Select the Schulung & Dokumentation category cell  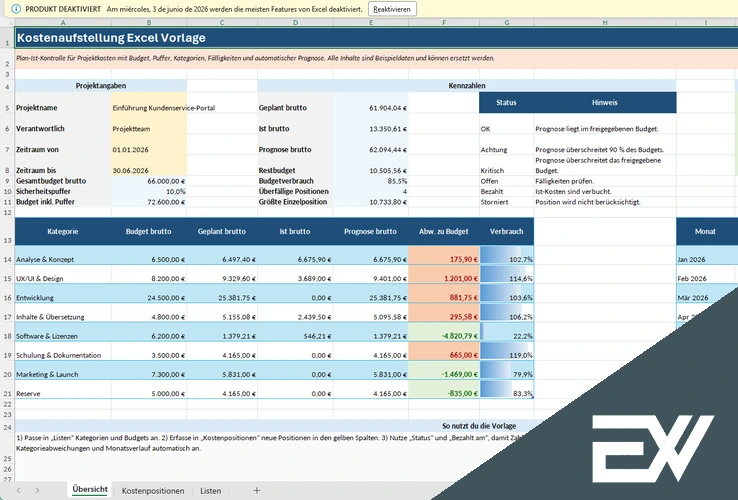coord(63,352)
